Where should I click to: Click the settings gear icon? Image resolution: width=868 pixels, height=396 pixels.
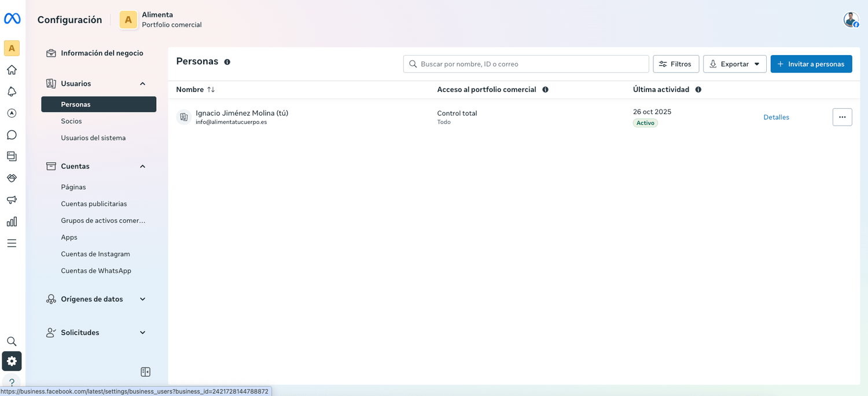pos(12,361)
